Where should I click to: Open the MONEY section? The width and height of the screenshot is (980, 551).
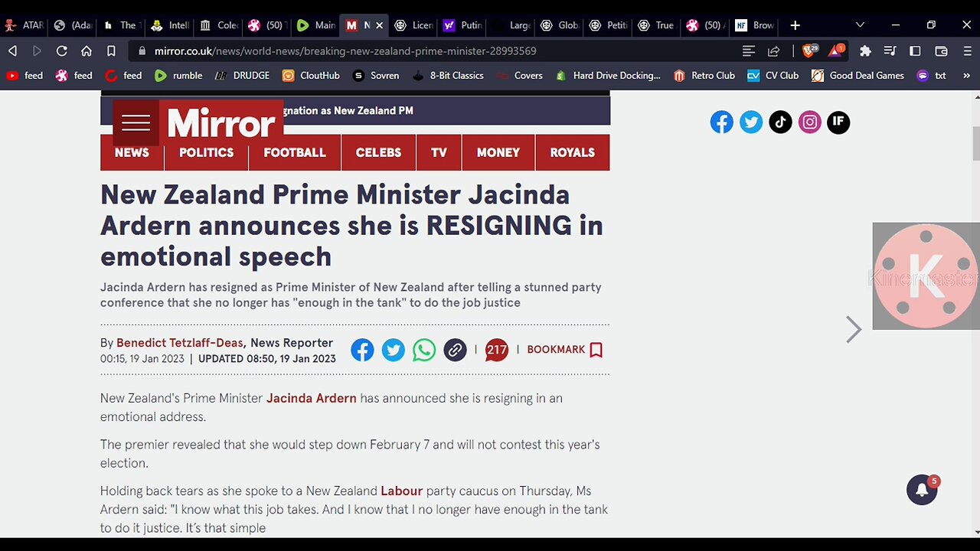click(498, 152)
